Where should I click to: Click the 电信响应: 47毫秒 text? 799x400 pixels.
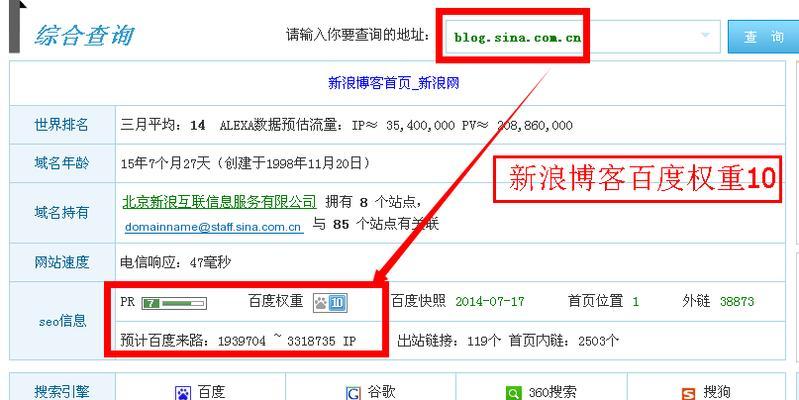pos(175,262)
